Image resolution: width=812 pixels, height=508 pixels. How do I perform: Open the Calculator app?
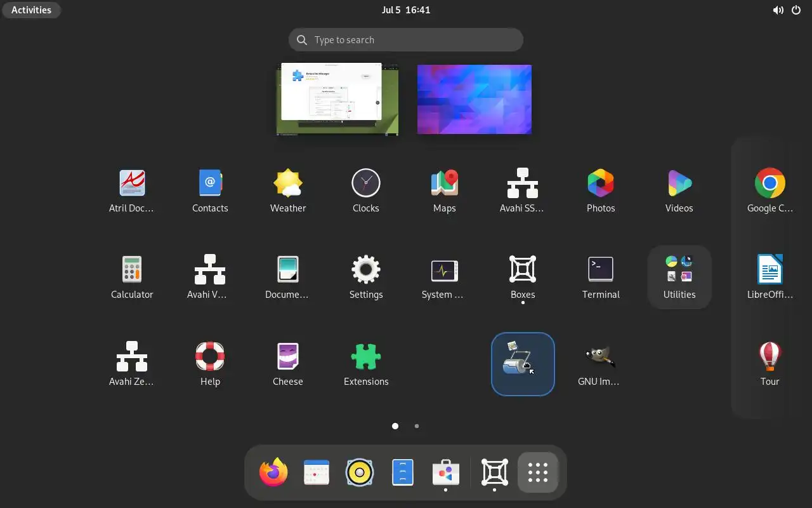pos(132,277)
